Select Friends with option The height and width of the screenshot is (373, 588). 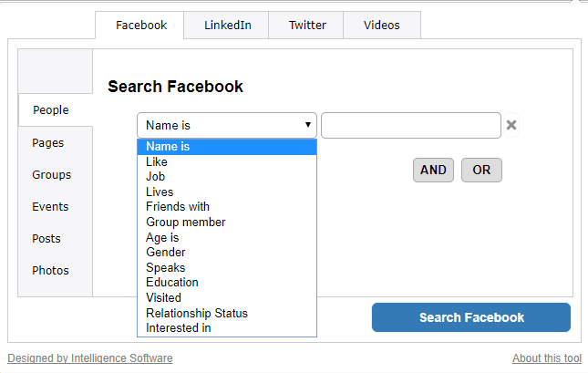click(x=227, y=207)
